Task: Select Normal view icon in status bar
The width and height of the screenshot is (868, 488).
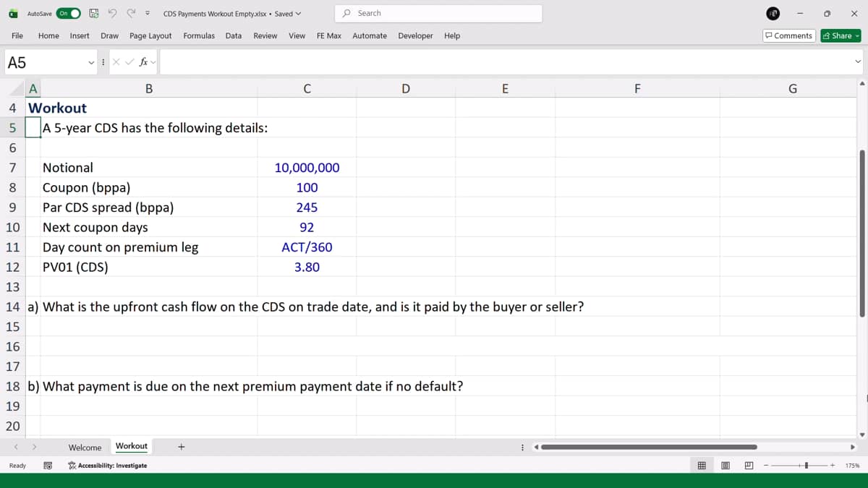Action: click(x=702, y=466)
